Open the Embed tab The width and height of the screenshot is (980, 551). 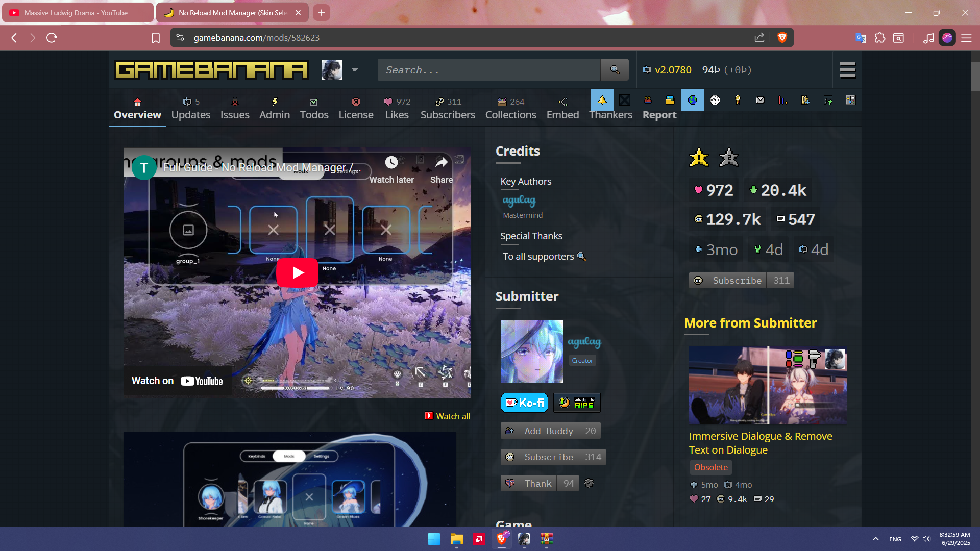click(x=562, y=109)
